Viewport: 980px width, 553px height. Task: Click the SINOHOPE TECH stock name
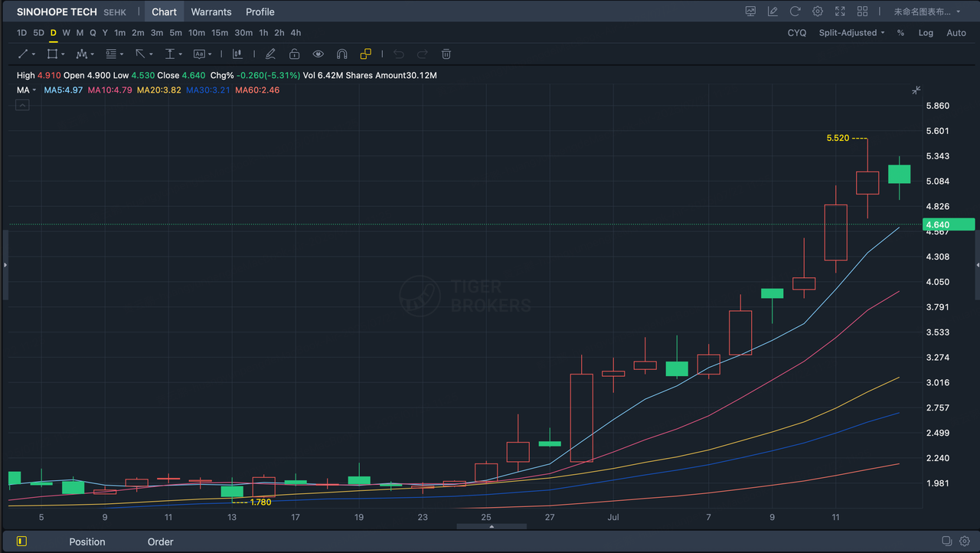pyautogui.click(x=57, y=11)
